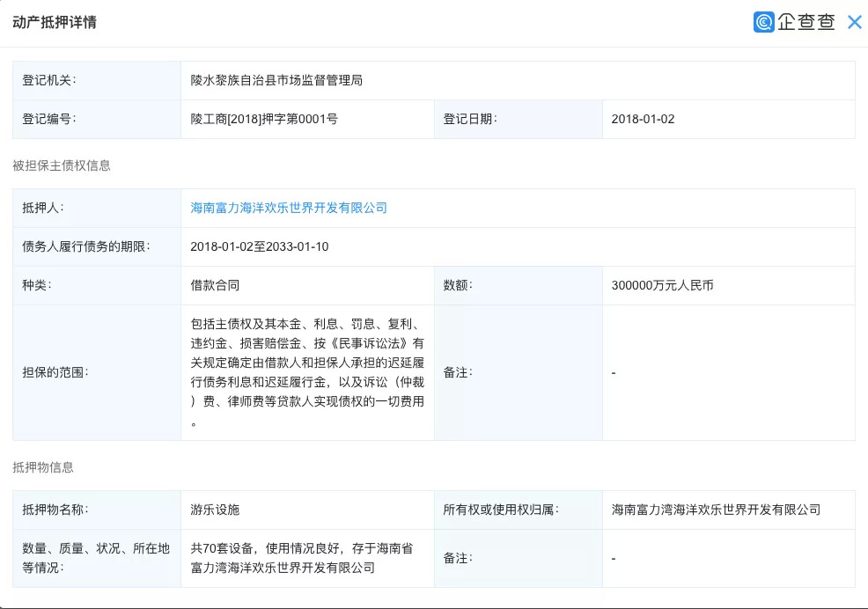
Task: Click the 抵押物信息 section heading
Action: pos(43,467)
